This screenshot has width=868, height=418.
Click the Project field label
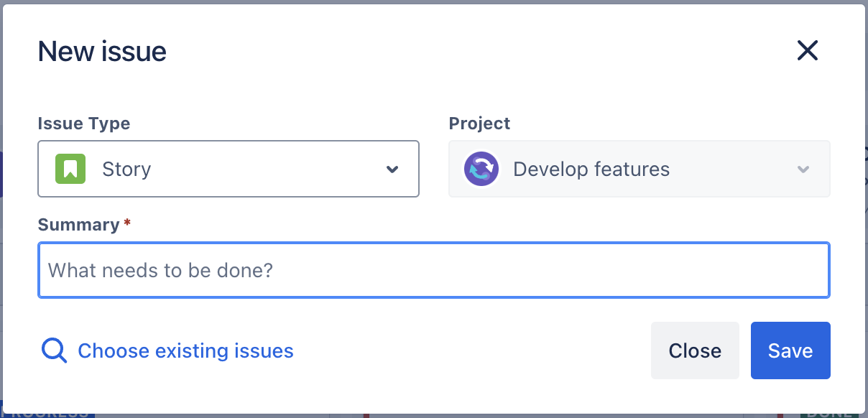click(x=479, y=124)
